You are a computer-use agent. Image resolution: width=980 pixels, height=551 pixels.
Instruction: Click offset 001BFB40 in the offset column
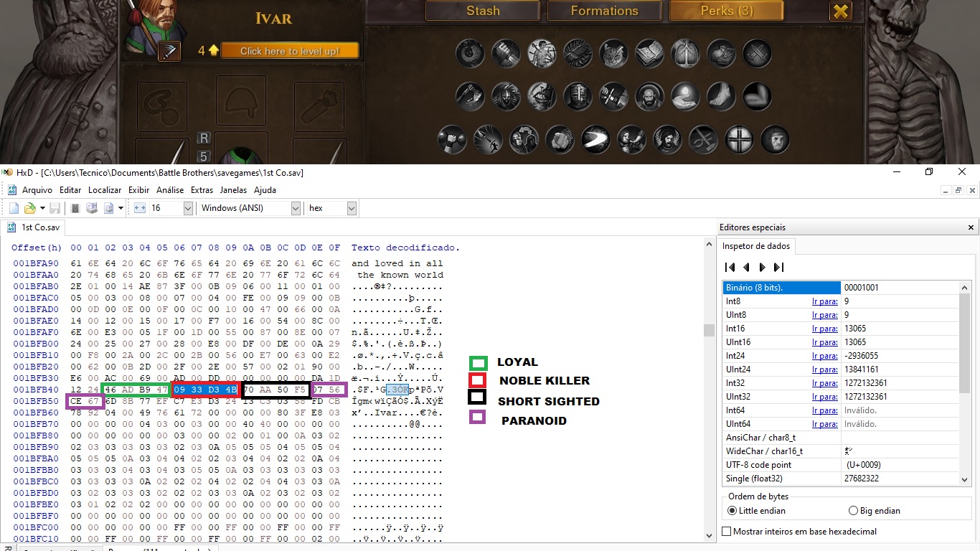pyautogui.click(x=36, y=390)
